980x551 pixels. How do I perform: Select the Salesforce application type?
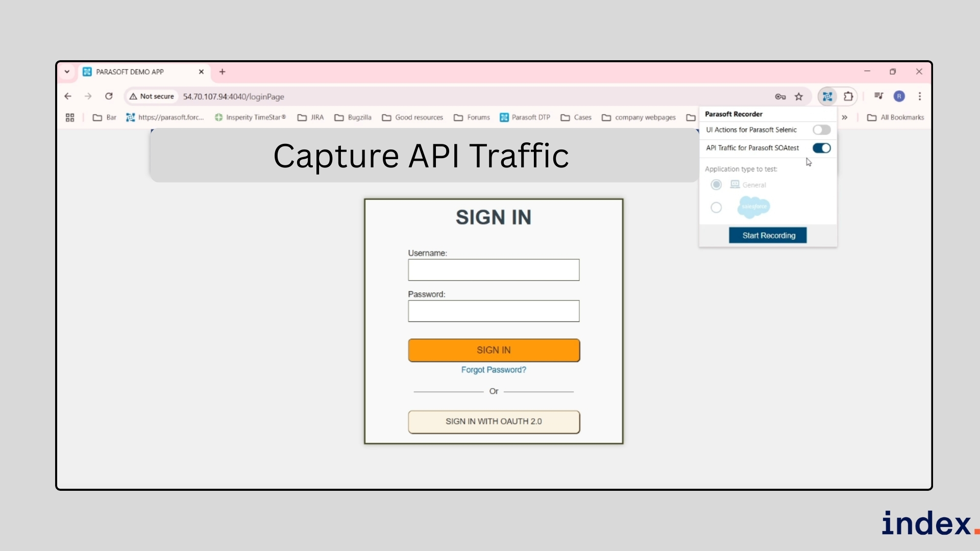(x=716, y=208)
